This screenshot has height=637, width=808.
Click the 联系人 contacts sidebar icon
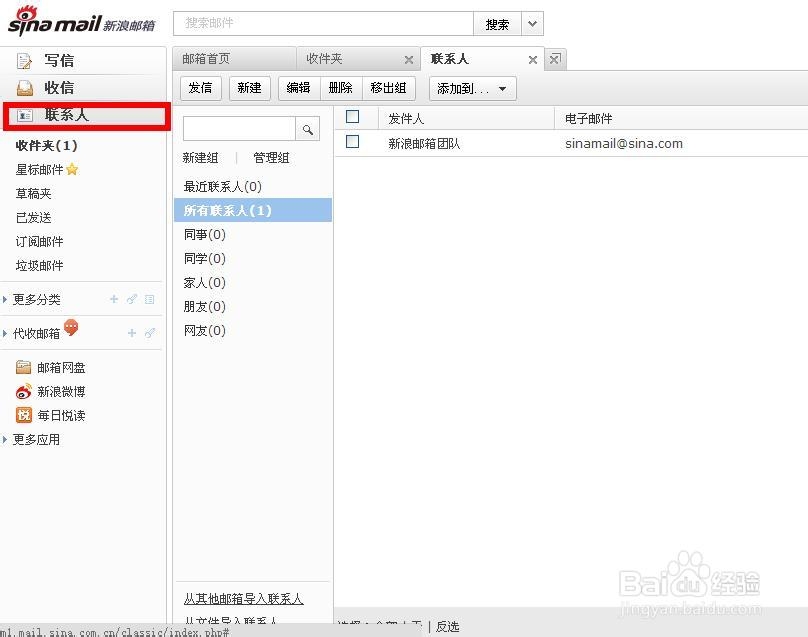(x=25, y=115)
